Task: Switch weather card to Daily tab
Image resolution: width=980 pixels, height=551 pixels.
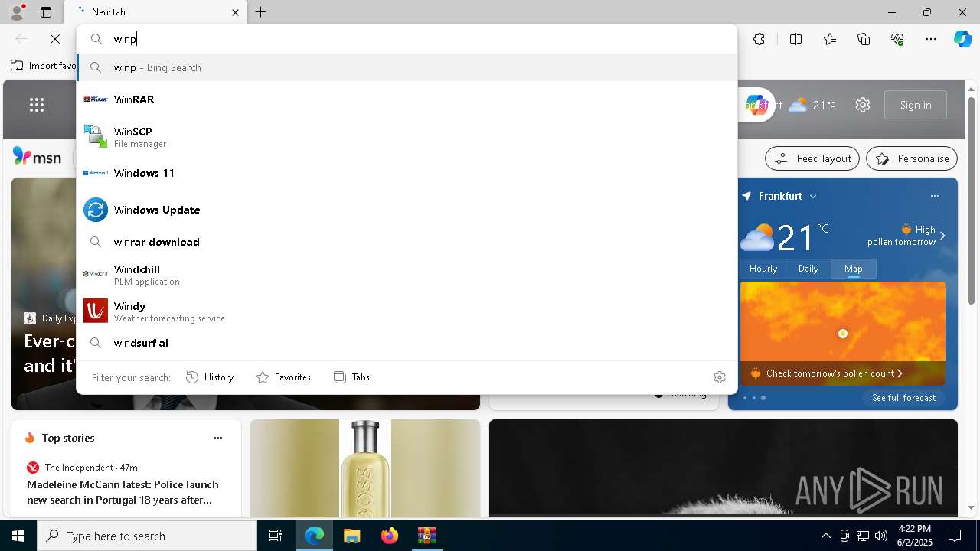Action: 808,269
